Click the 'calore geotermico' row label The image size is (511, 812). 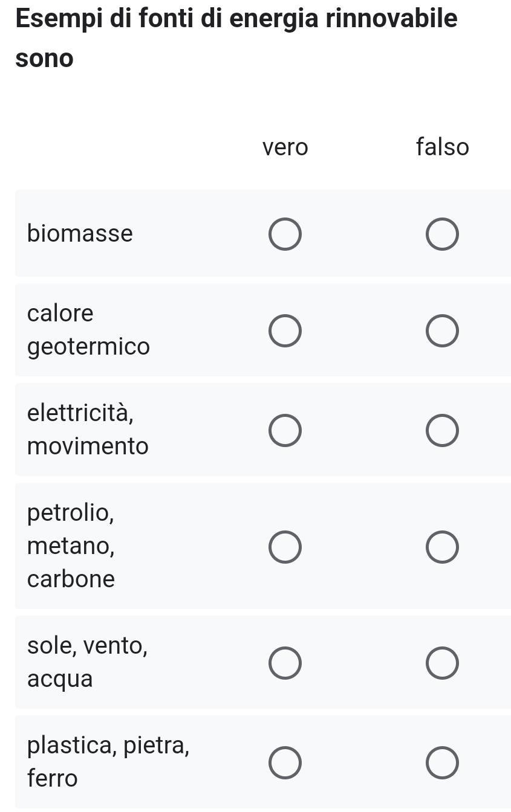click(88, 330)
